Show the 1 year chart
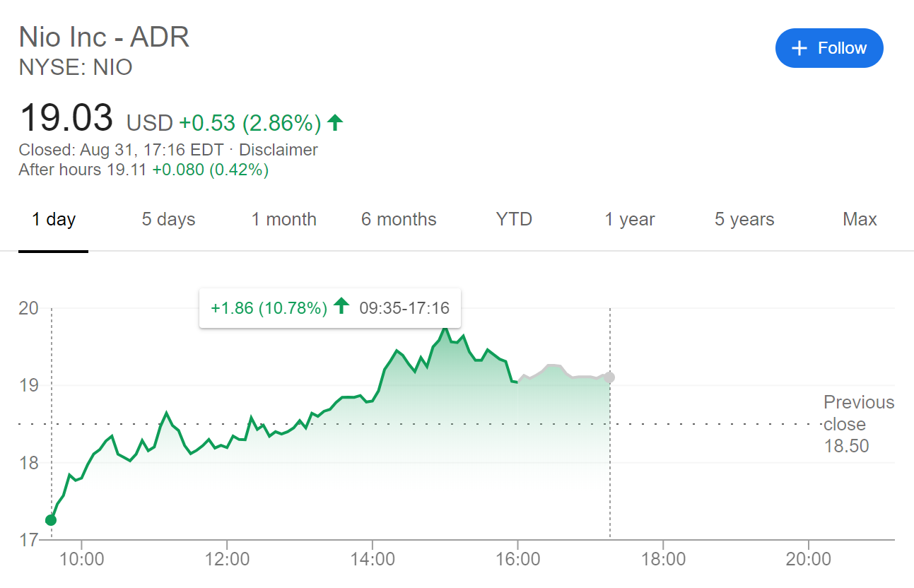 coord(629,219)
